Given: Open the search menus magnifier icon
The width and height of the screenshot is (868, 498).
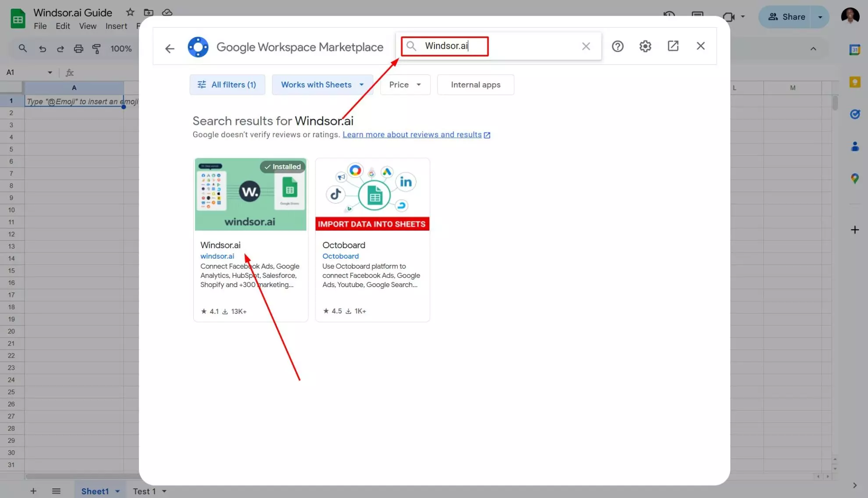Looking at the screenshot, I should [23, 48].
